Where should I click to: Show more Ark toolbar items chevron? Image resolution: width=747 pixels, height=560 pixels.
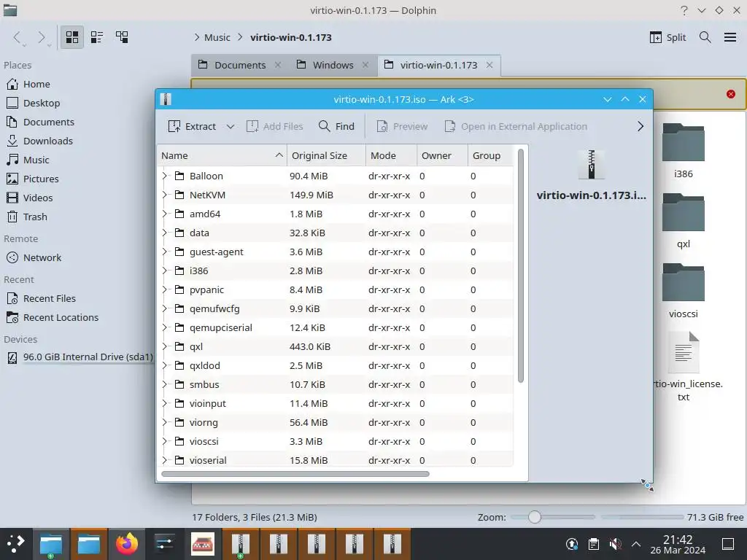pos(640,126)
